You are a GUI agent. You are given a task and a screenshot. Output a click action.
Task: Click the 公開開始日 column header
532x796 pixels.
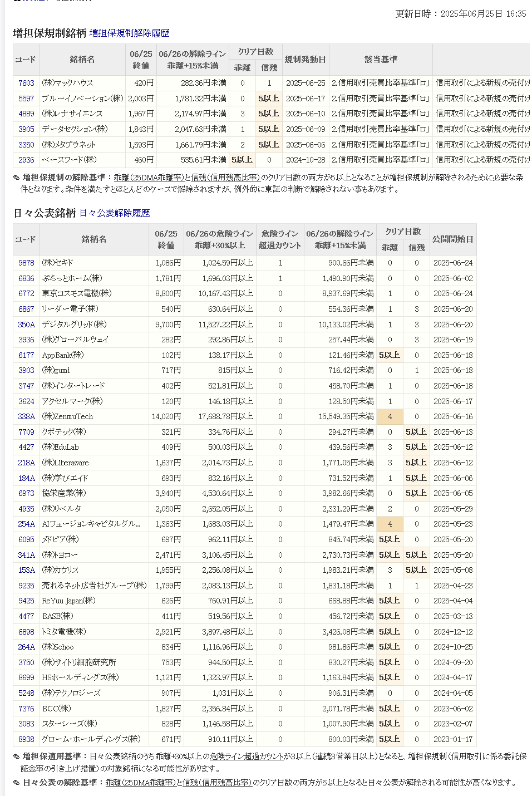point(453,239)
